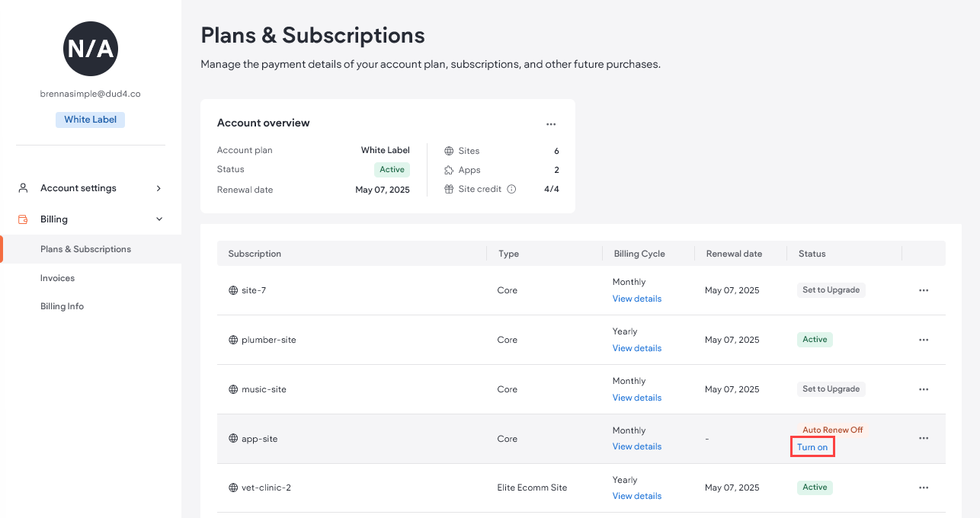Click the Account settings person icon
This screenshot has width=980, height=518.
(x=21, y=187)
